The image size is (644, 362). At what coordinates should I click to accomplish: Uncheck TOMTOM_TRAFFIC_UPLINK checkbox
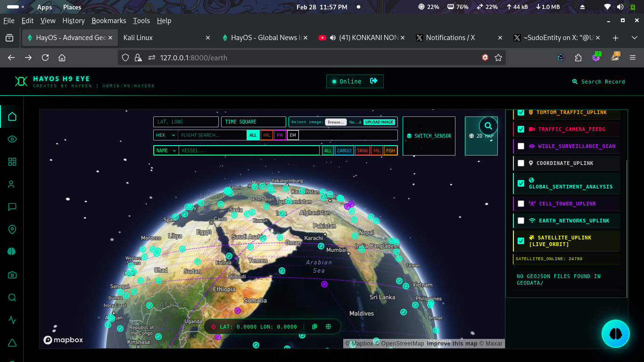click(x=521, y=112)
